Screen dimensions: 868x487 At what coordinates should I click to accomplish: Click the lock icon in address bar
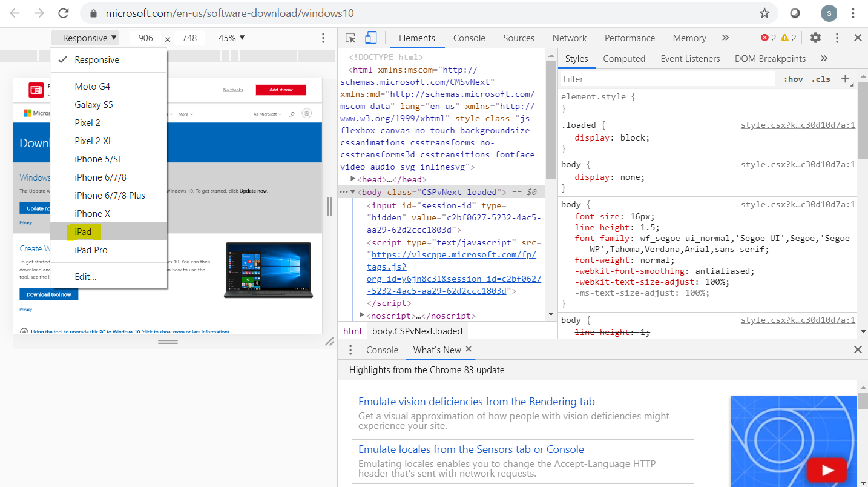click(93, 13)
